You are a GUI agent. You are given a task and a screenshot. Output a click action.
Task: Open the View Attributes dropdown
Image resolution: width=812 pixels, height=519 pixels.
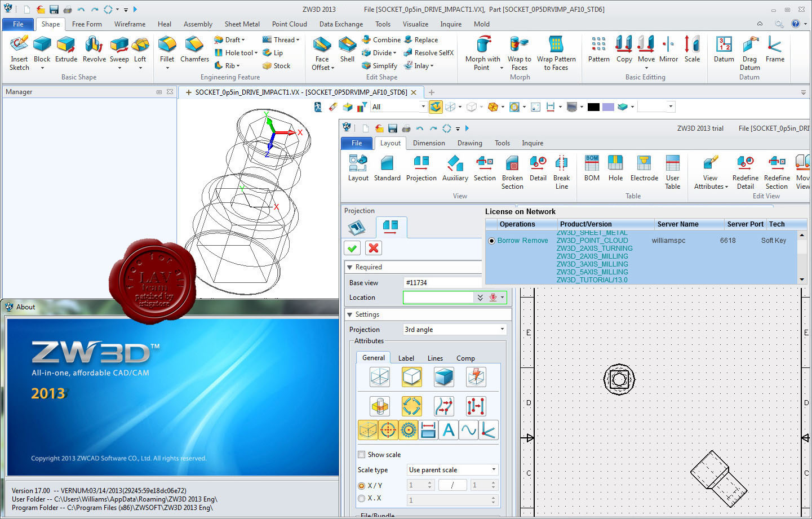[711, 172]
